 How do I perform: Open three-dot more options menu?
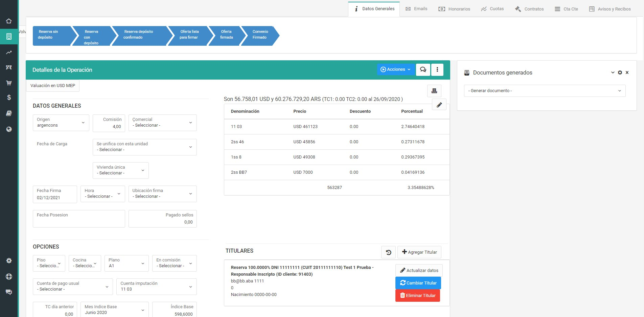coord(437,69)
